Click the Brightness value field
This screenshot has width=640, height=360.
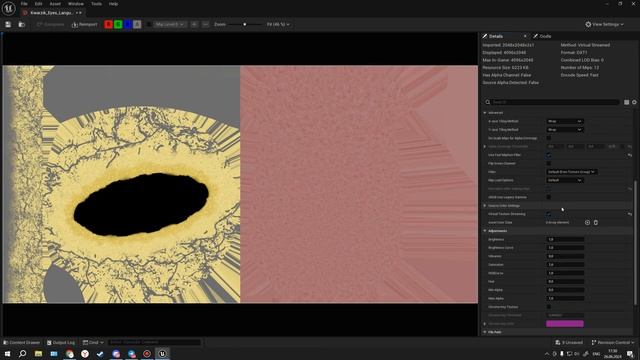(565, 240)
